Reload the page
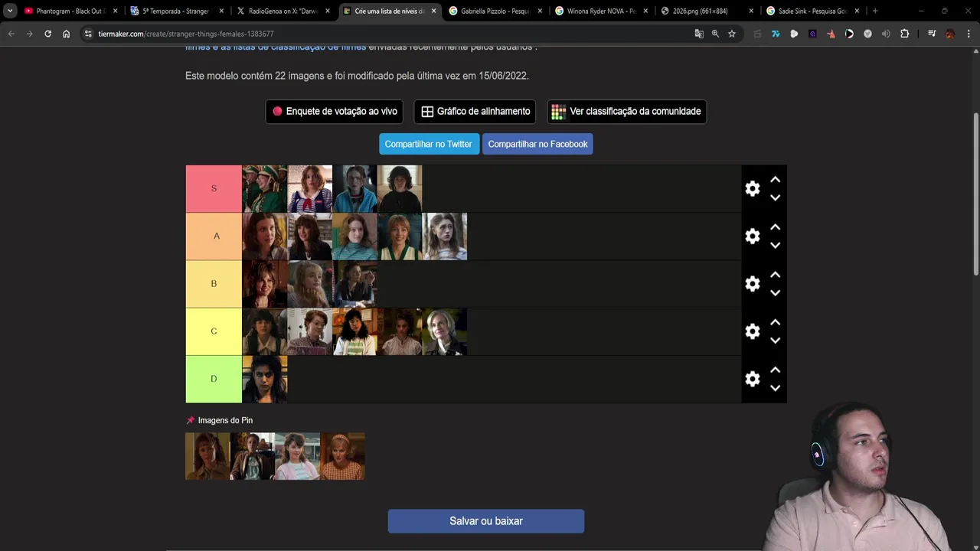Viewport: 980px width, 551px height. (47, 34)
